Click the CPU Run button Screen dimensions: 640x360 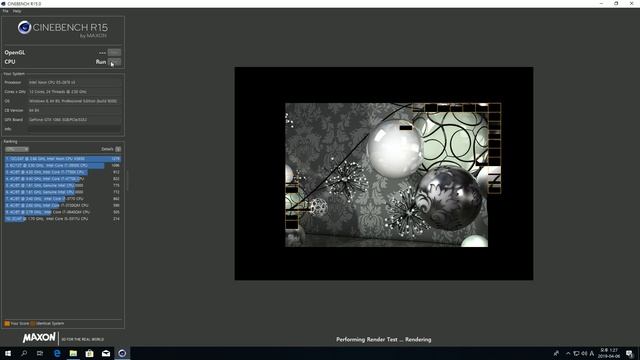[x=114, y=62]
